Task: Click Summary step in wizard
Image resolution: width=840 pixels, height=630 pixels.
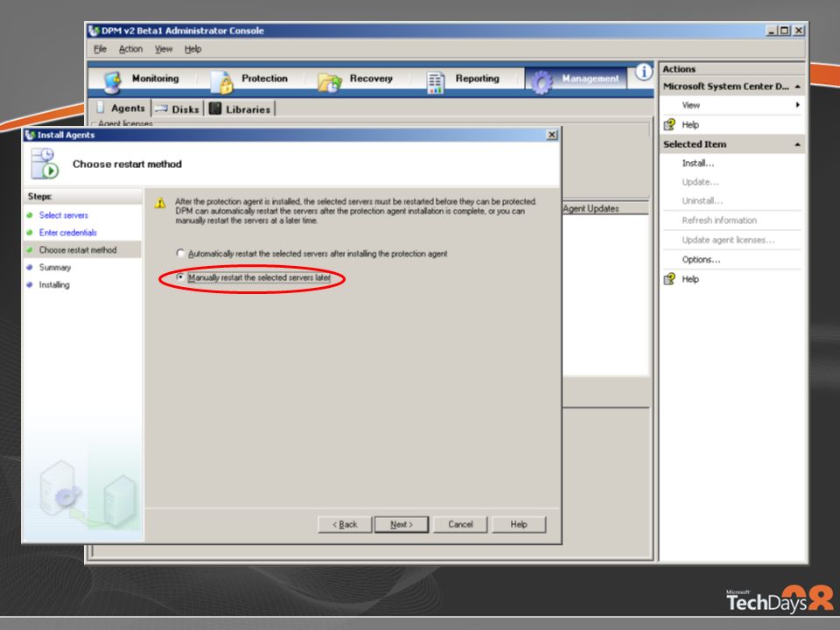Action: click(54, 268)
